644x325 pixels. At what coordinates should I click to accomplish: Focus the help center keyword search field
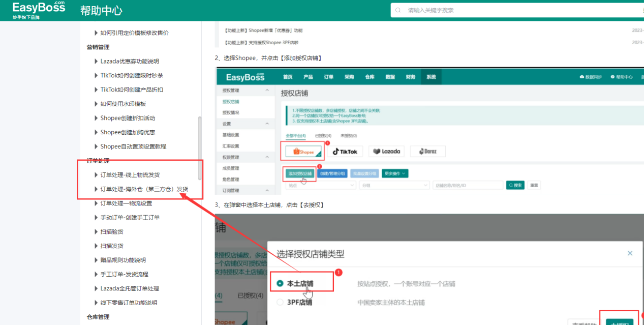coord(517,10)
